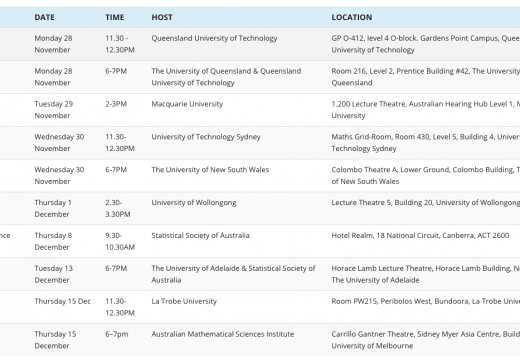Click the LOCATION column header

coord(352,17)
